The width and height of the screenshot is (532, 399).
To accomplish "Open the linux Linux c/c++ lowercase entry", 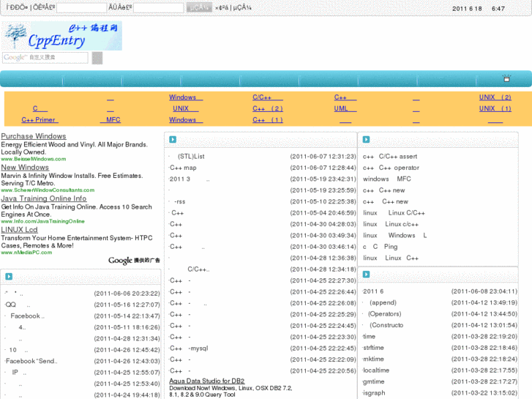I will [x=391, y=224].
